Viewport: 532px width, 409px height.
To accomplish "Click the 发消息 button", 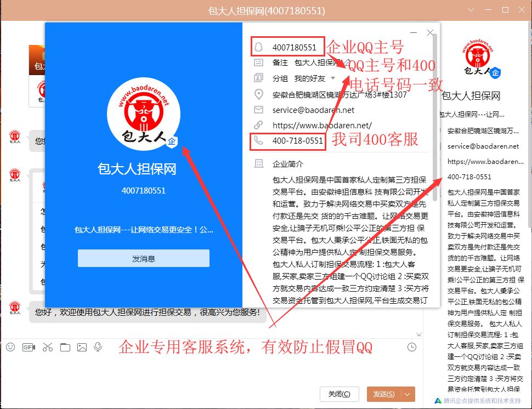I will (x=143, y=258).
